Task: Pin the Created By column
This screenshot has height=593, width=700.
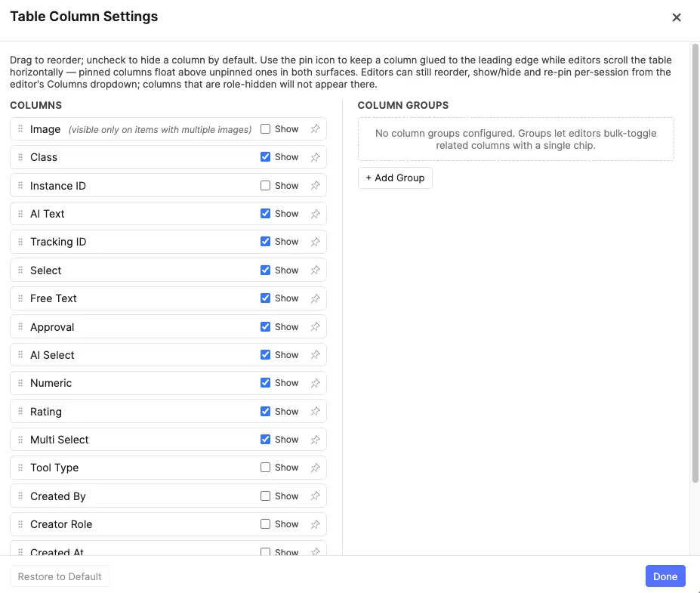Action: click(x=316, y=496)
